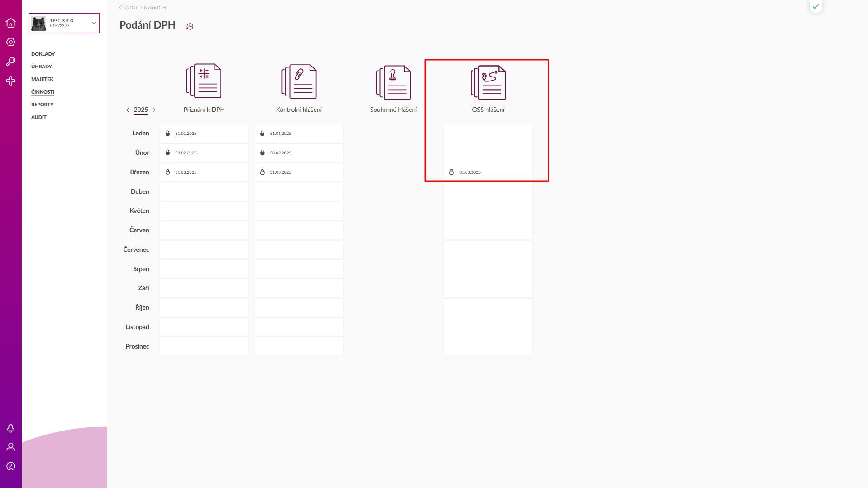Click the Leden month label
Viewport: 868px width, 488px height.
click(x=141, y=133)
